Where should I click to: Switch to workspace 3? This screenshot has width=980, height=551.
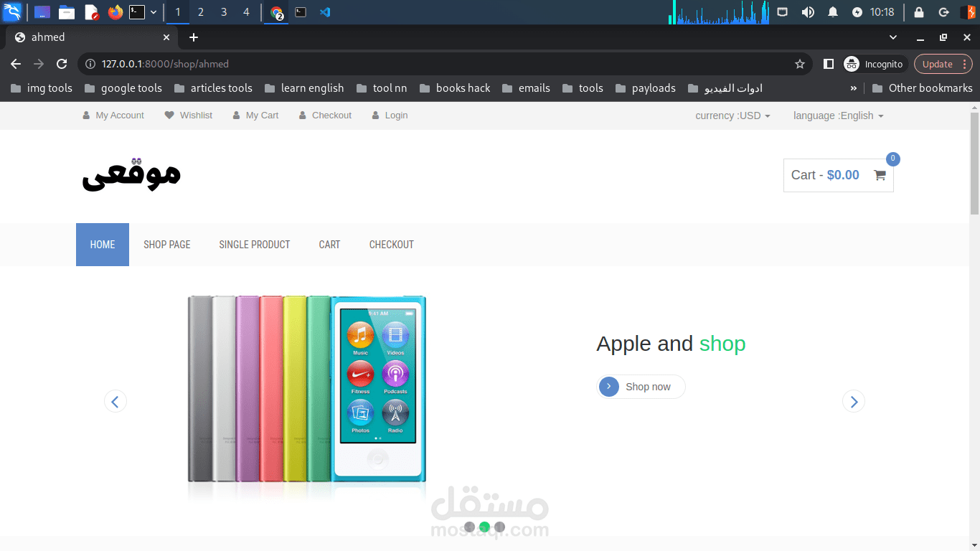pos(224,12)
